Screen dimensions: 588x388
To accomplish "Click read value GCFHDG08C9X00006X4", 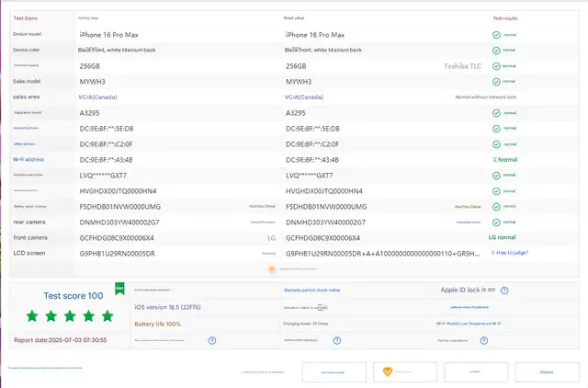I will [322, 238].
